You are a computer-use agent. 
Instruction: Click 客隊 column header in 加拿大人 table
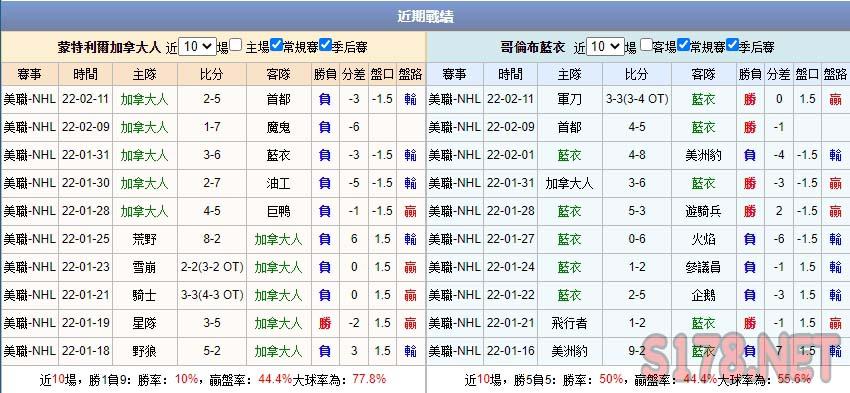click(x=279, y=74)
